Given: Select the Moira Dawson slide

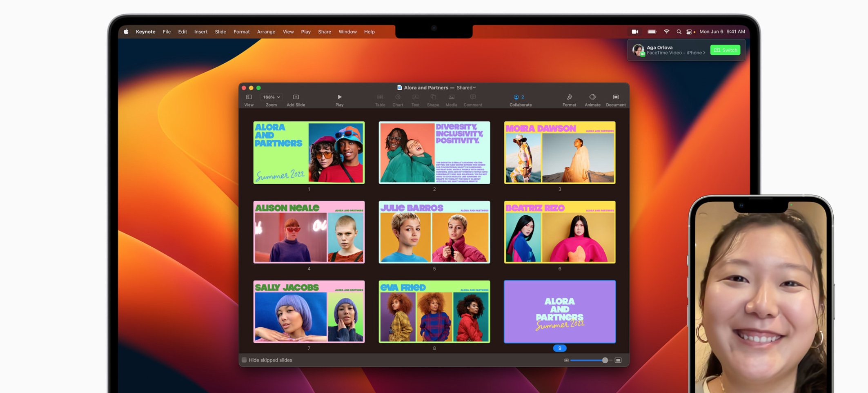Looking at the screenshot, I should pos(560,152).
